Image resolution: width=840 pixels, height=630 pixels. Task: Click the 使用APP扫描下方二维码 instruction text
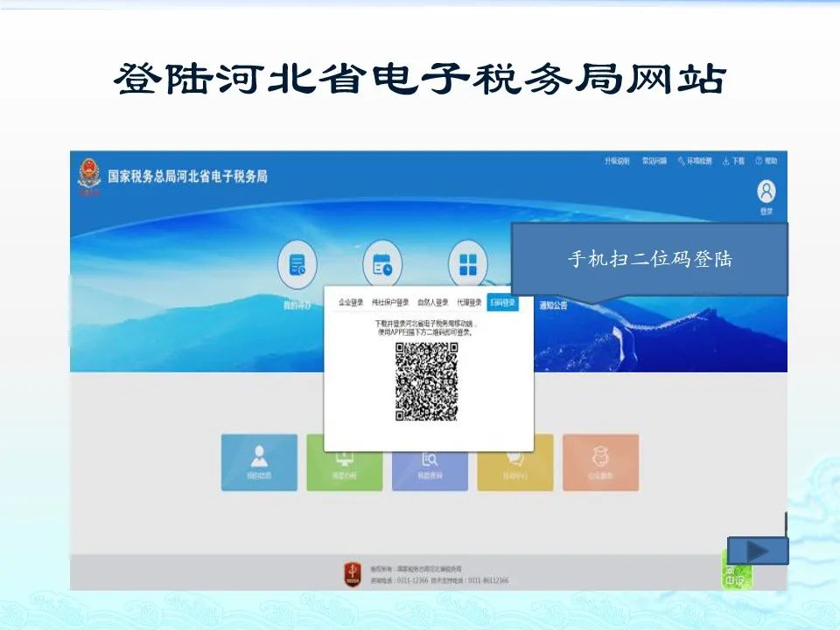coord(425,332)
